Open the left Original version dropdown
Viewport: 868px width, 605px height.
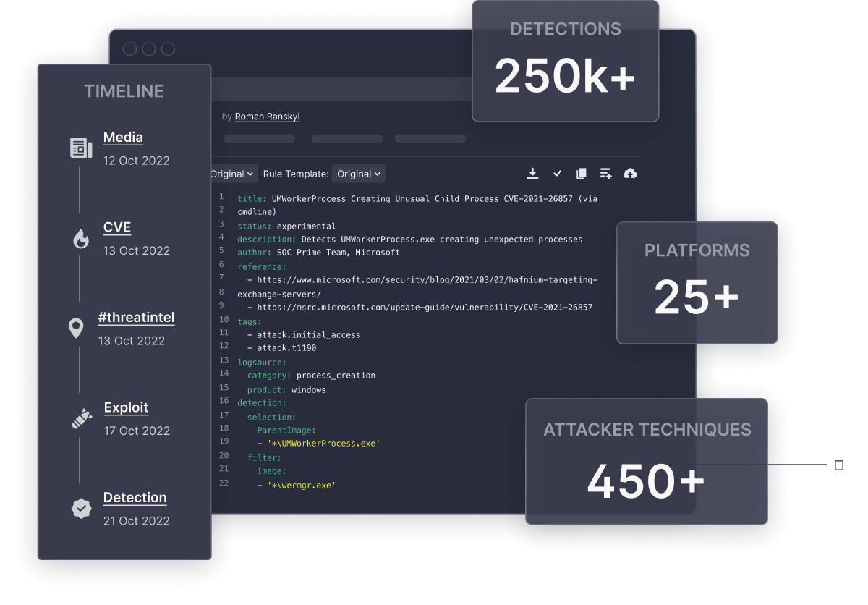coord(232,174)
